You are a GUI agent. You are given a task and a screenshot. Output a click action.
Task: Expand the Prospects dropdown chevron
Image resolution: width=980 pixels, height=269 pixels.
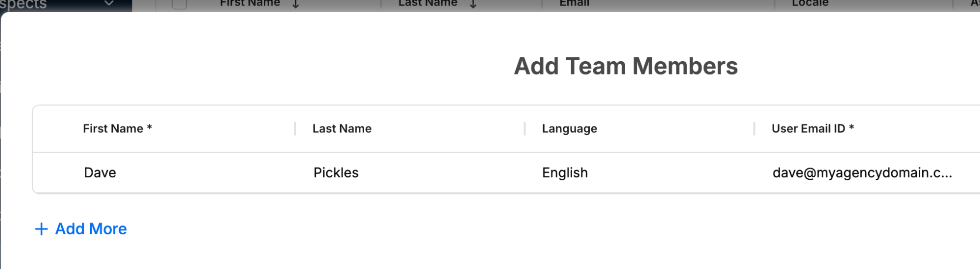point(109,3)
